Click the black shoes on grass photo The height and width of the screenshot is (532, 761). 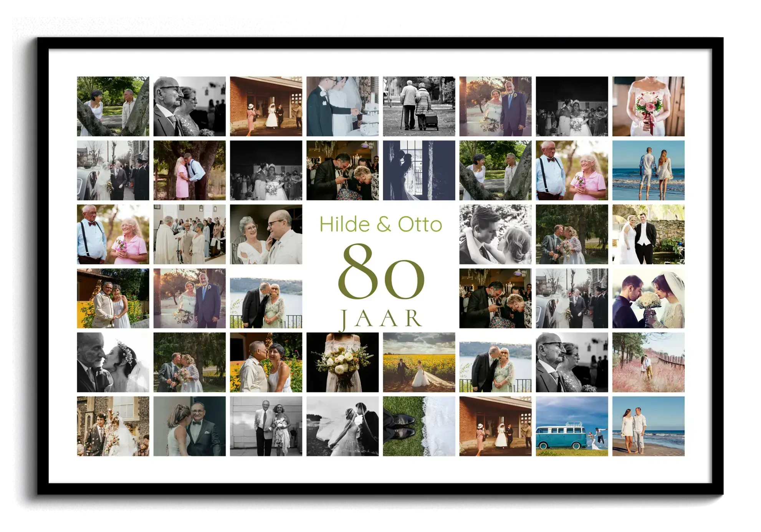click(419, 426)
